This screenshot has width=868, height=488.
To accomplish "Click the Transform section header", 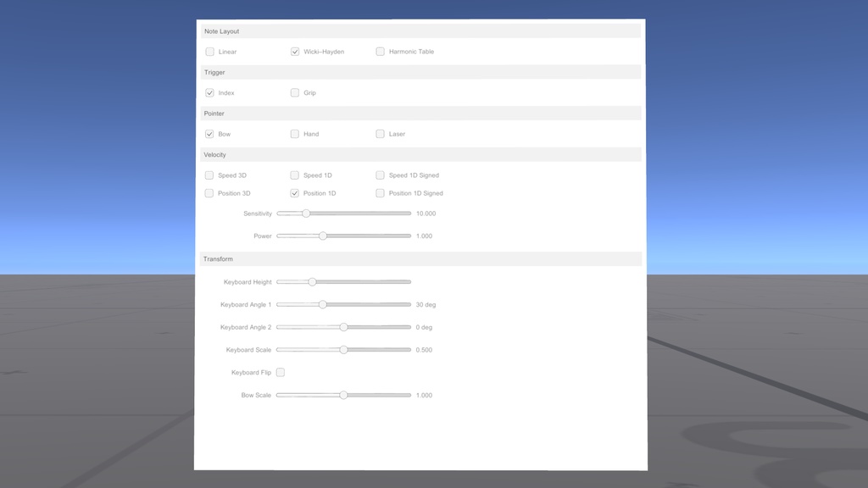I will (x=420, y=259).
